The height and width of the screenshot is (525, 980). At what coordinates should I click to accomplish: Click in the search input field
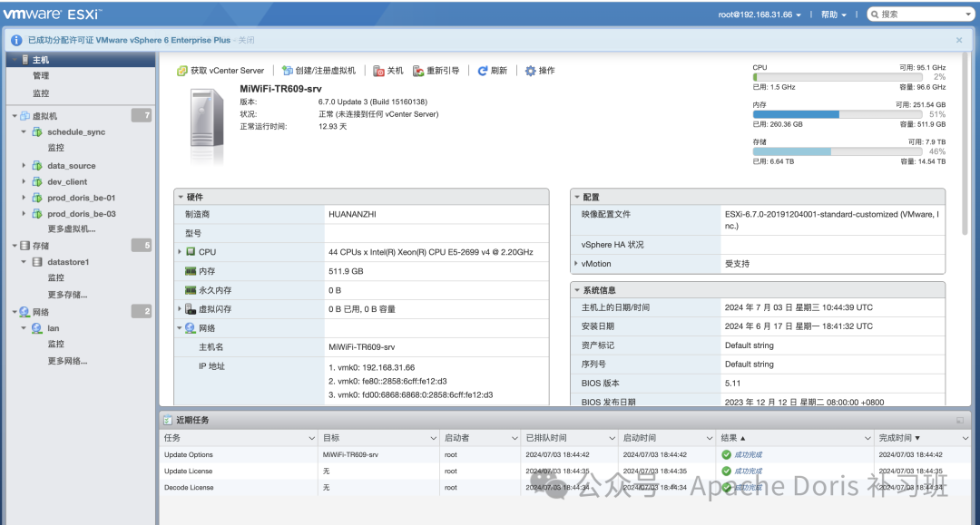click(x=922, y=15)
